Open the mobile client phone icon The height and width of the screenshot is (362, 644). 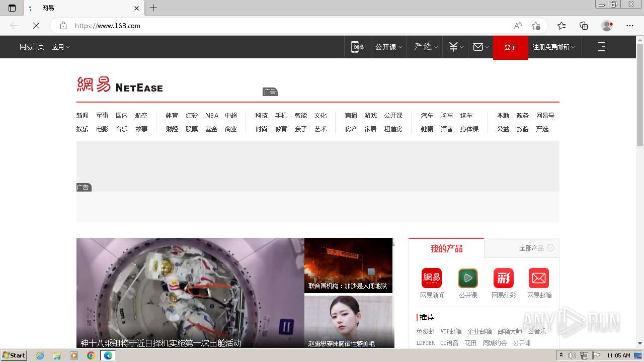[x=357, y=47]
